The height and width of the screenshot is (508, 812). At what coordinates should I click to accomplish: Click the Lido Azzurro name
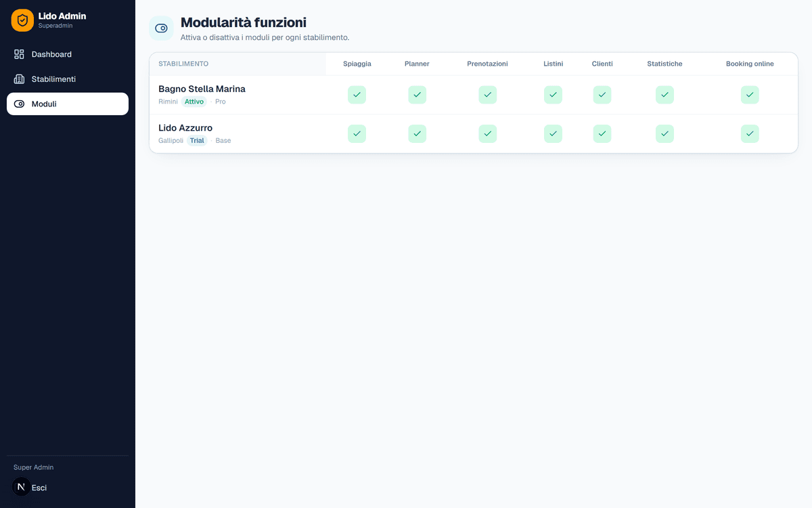click(x=185, y=128)
